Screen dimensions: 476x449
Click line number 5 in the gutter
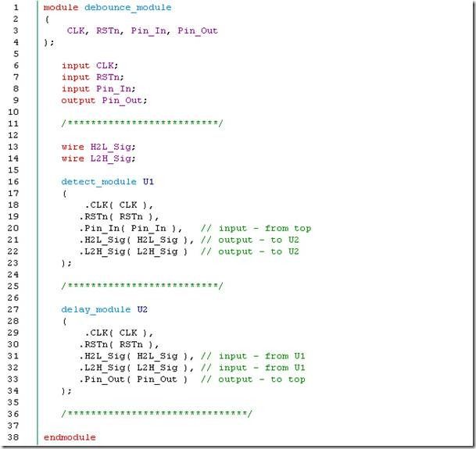[16, 54]
